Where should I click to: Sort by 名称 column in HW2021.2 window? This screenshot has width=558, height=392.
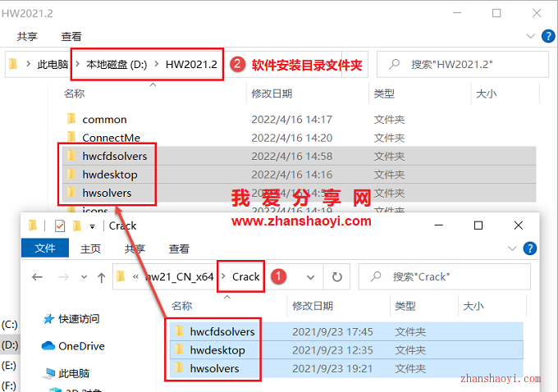(74, 93)
